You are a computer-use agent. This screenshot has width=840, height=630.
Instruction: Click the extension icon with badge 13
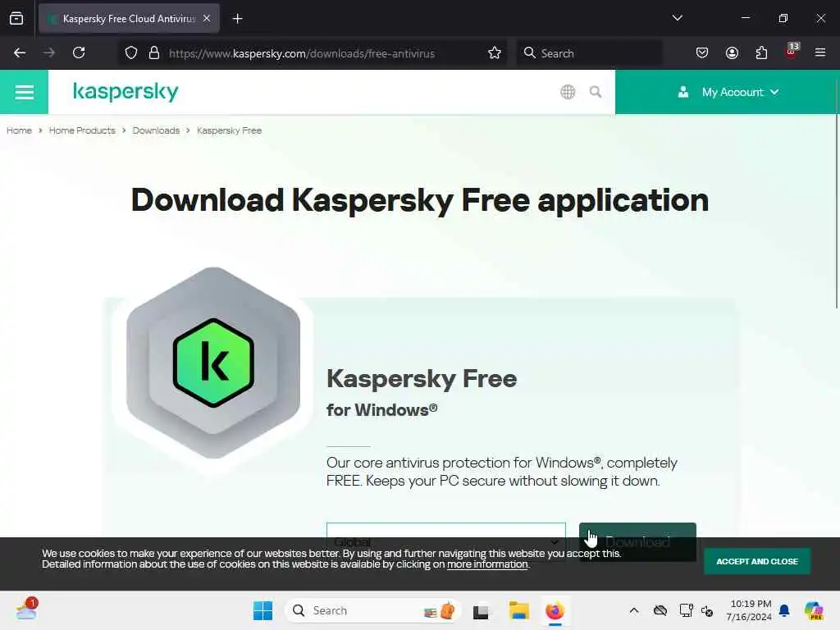[x=792, y=52]
